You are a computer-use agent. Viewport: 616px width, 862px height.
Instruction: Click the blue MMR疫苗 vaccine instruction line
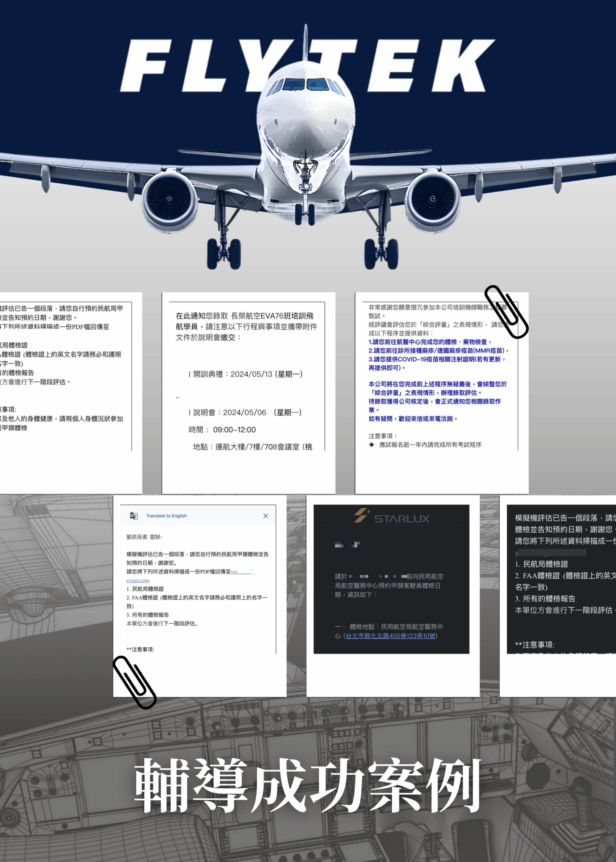coord(438,350)
